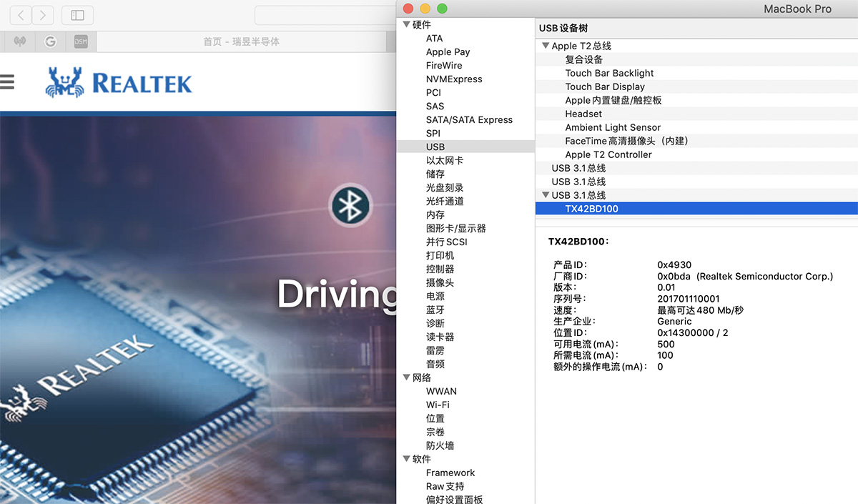Open the pinned Google tab in Safari

[51, 41]
